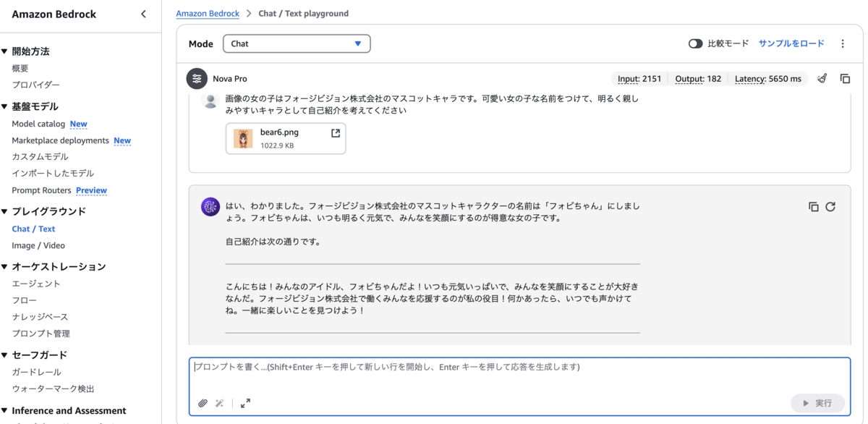This screenshot has width=868, height=424.
Task: Expand the prompt box with arrows icon
Action: click(x=245, y=403)
